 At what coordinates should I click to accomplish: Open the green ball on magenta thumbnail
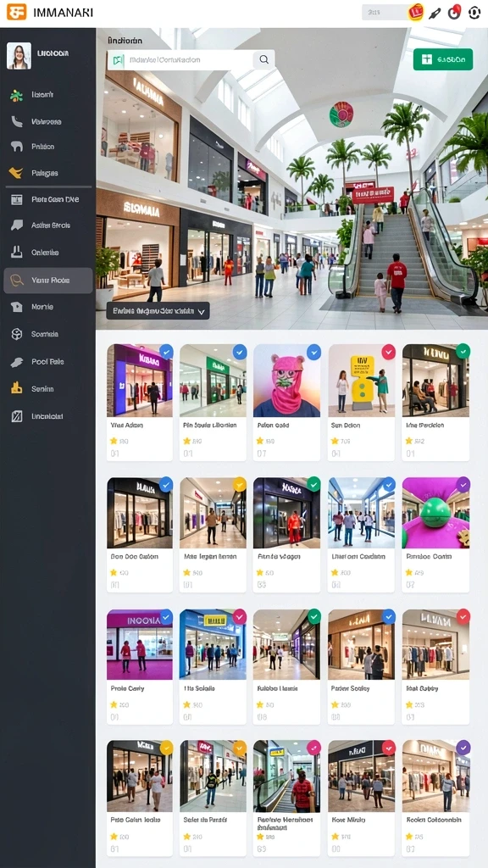coord(436,513)
